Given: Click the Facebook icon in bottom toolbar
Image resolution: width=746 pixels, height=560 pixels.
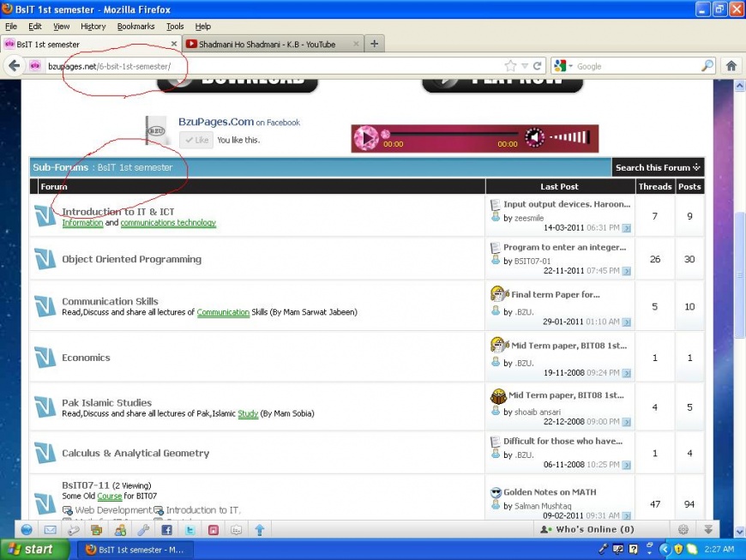Looking at the screenshot, I should click(166, 530).
